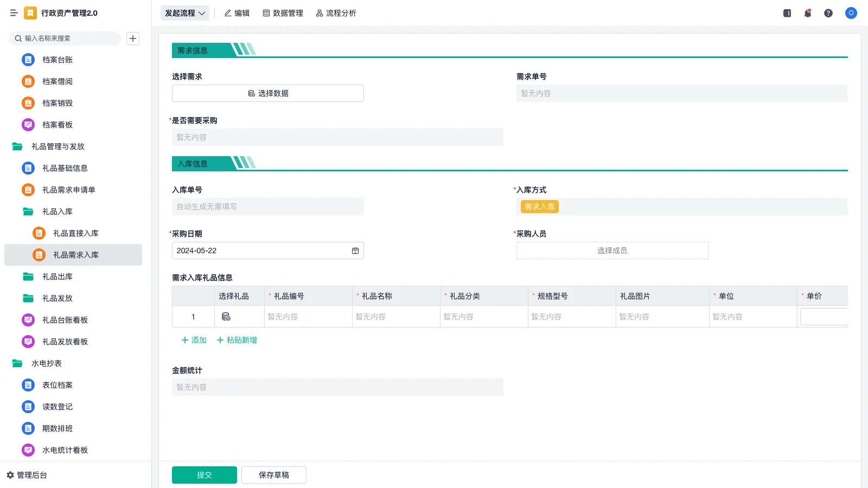This screenshot has height=488, width=868.
Task: Click the 礼品图片 column header
Action: (x=663, y=296)
